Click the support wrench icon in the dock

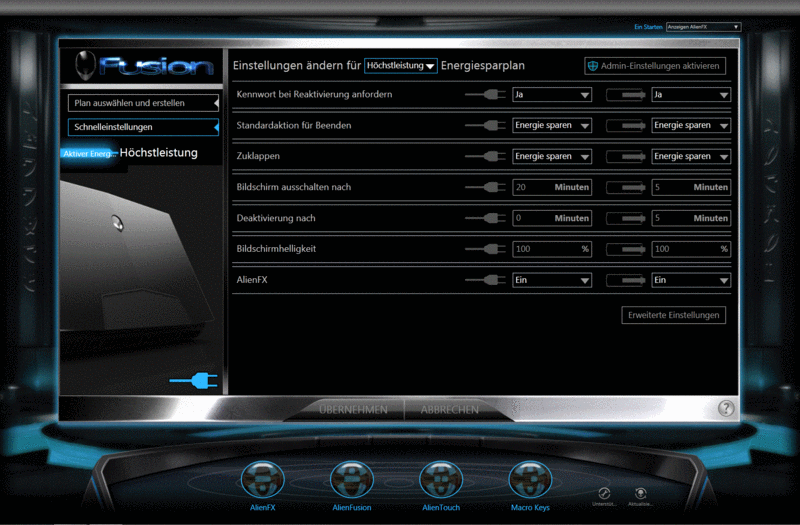[x=604, y=493]
